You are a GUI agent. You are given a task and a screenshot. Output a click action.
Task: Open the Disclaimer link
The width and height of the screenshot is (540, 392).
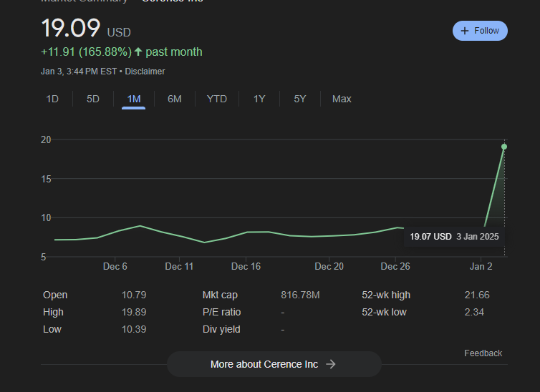145,72
